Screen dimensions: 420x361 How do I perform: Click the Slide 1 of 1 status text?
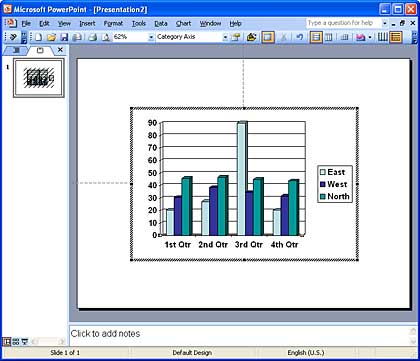coord(65,352)
